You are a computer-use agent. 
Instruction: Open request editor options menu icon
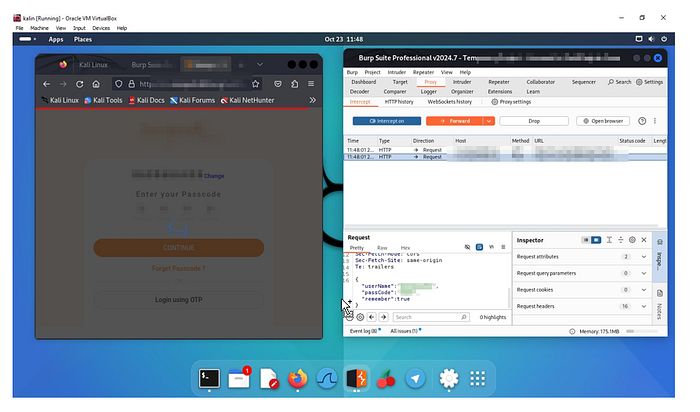(503, 247)
